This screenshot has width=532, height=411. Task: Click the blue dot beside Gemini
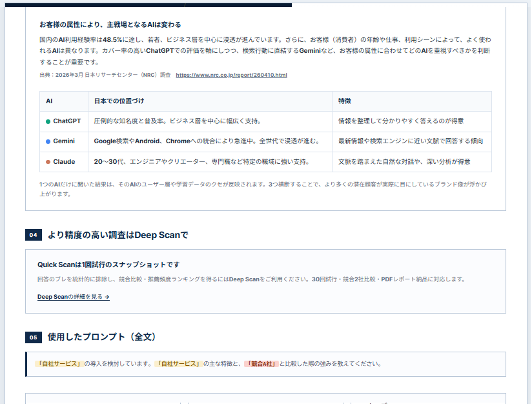(48, 141)
